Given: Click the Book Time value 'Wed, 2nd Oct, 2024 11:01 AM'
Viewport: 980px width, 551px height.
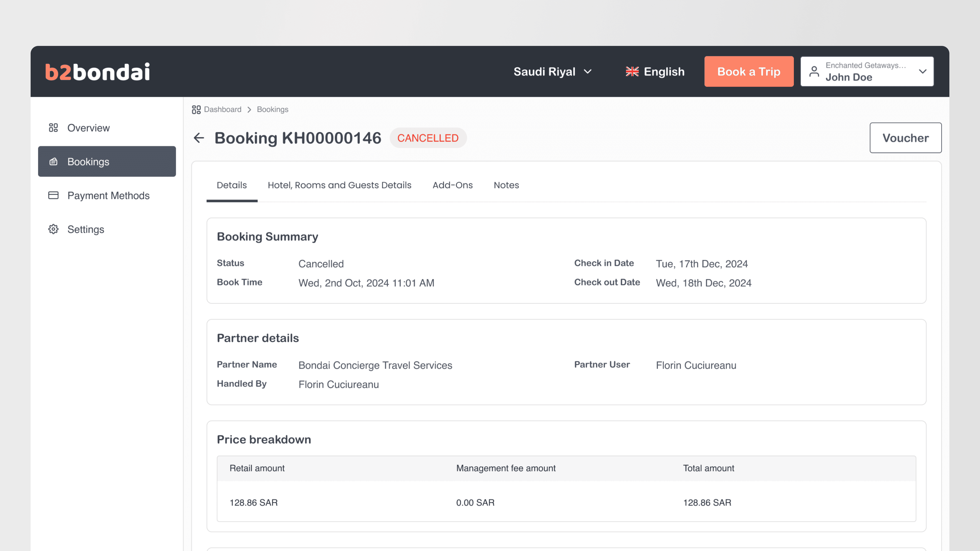Looking at the screenshot, I should (x=366, y=283).
